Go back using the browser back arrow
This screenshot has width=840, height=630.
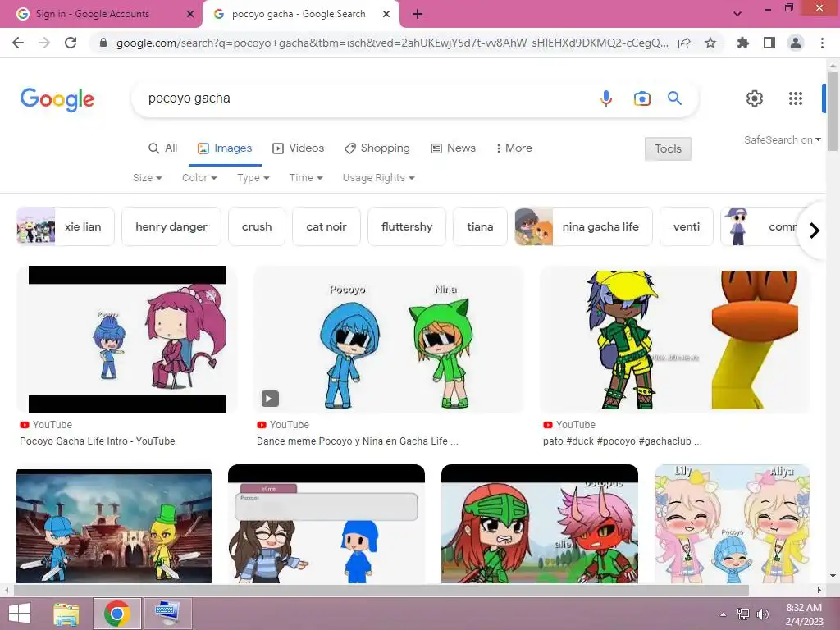[18, 43]
